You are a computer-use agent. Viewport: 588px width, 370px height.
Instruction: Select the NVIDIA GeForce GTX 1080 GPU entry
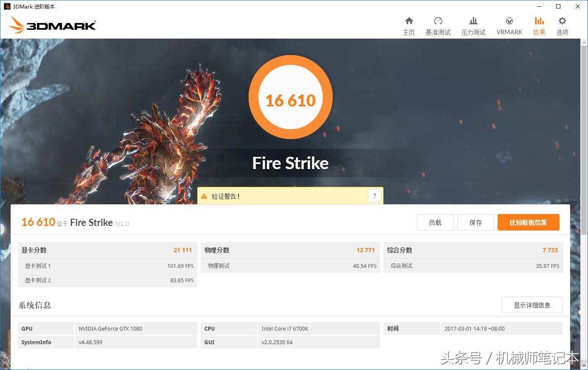click(x=110, y=328)
